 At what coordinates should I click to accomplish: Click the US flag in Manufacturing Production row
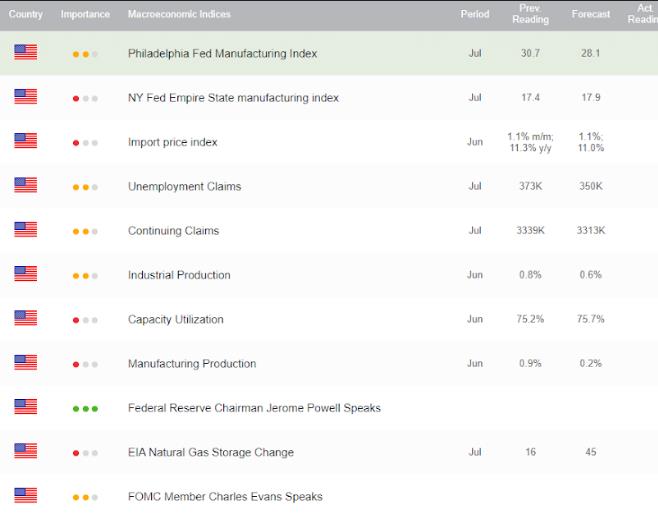coord(26,363)
